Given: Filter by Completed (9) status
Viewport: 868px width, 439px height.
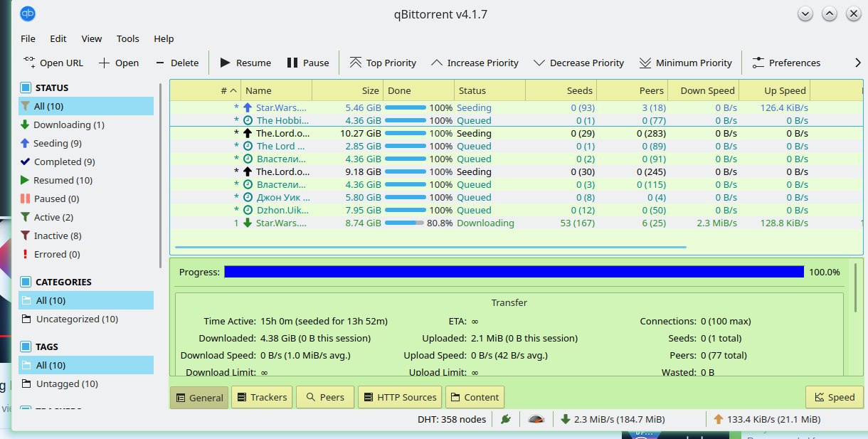Looking at the screenshot, I should tap(86, 162).
